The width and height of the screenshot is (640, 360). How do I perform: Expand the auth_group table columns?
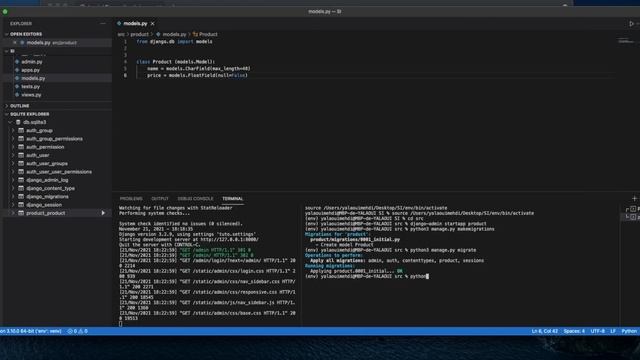(13, 130)
